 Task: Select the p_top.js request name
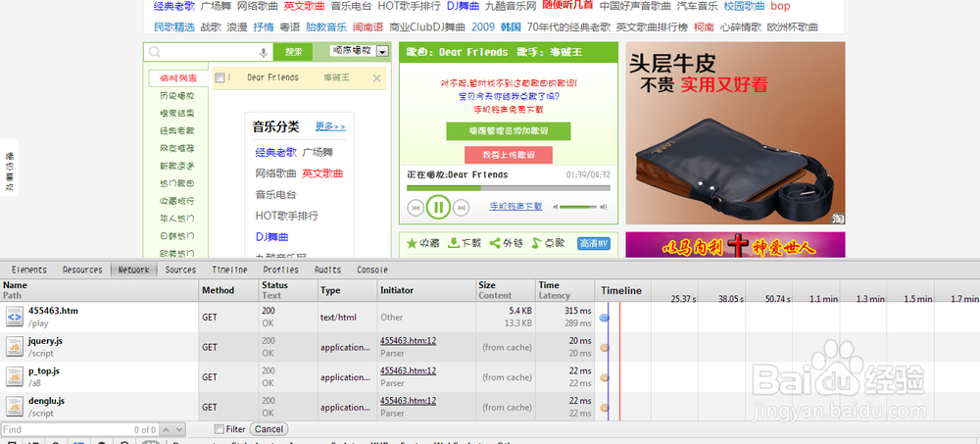tap(44, 370)
